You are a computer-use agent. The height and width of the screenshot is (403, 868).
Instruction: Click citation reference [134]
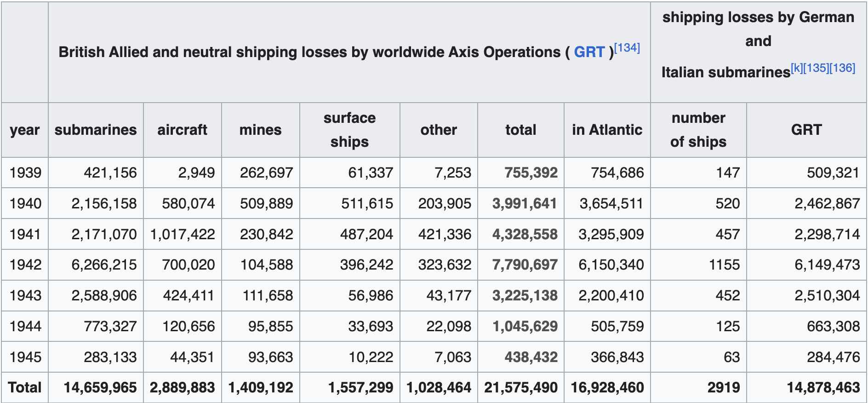click(627, 48)
